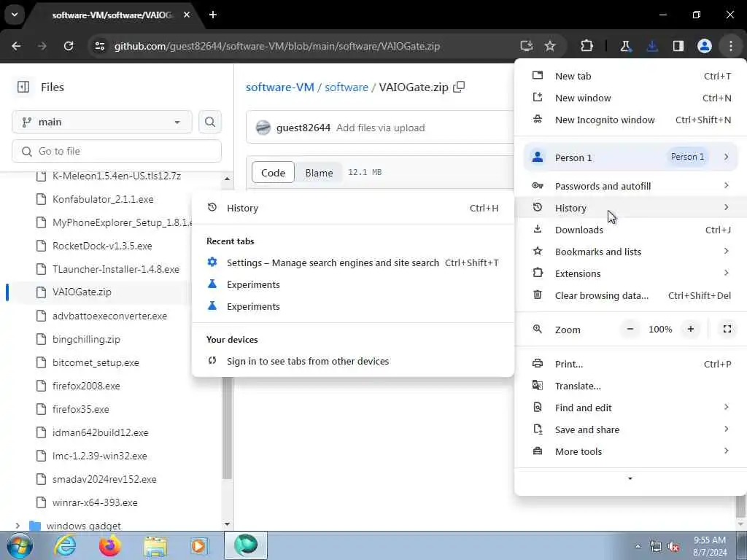This screenshot has height=560, width=747.
Task: Open Add files via upload commit link
Action: pos(380,128)
